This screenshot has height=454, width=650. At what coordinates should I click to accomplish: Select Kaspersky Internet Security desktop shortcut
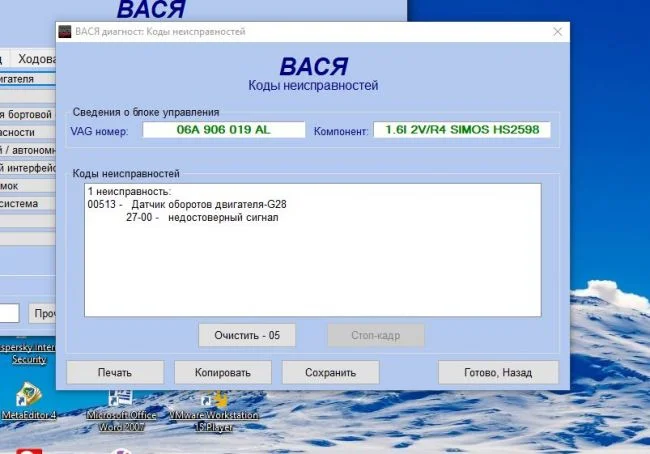click(x=25, y=352)
